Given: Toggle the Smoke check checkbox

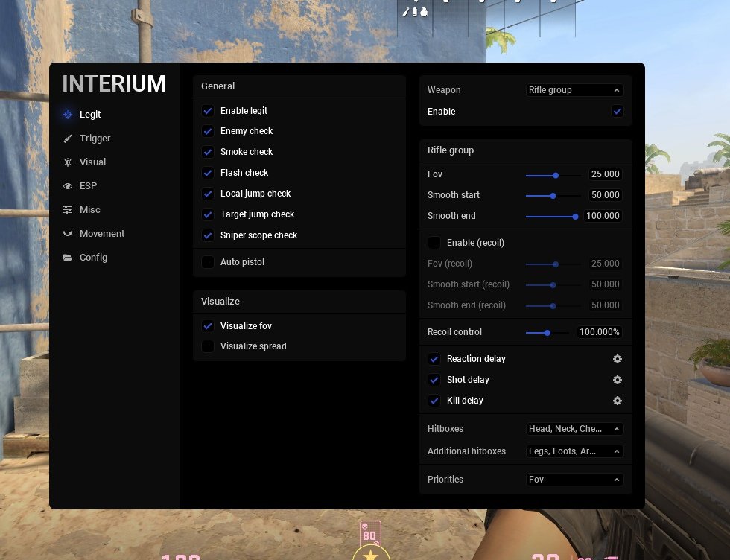Looking at the screenshot, I should pos(208,152).
